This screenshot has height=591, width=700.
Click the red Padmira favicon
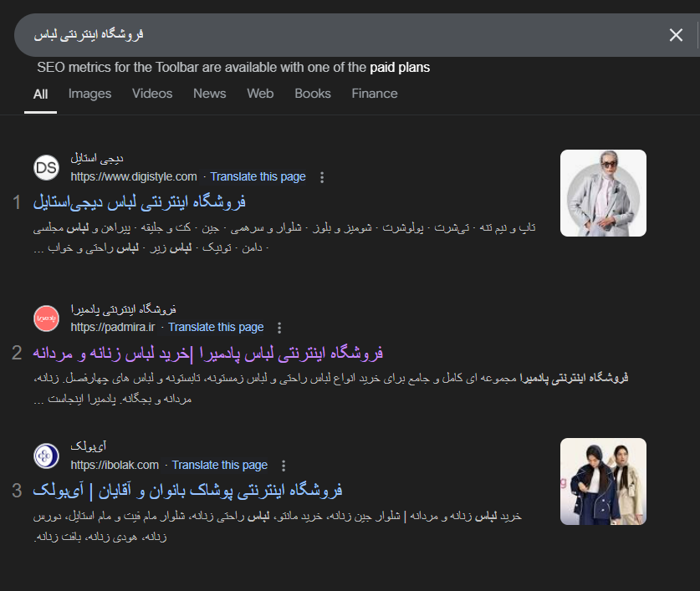(x=47, y=318)
